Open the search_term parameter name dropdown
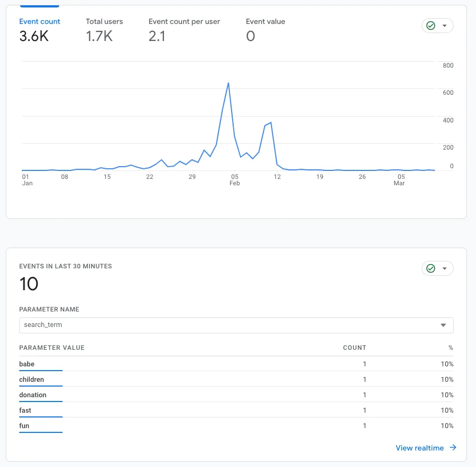The image size is (476, 467). click(236, 325)
